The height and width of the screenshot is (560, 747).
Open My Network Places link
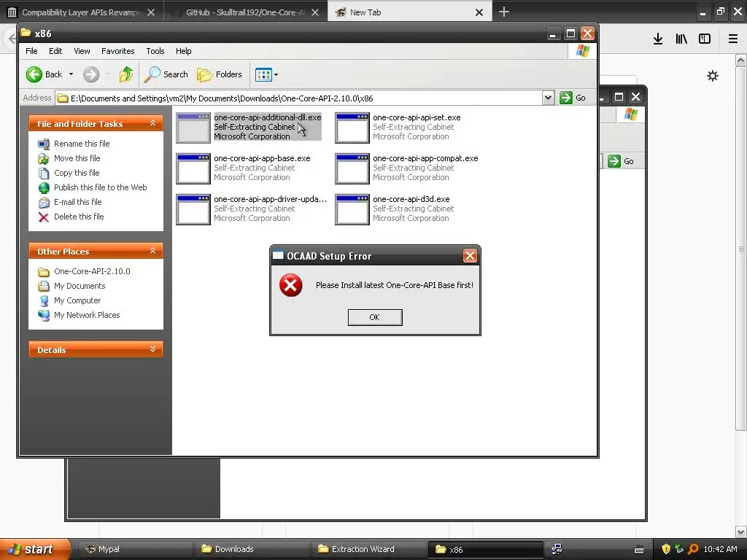tap(87, 315)
